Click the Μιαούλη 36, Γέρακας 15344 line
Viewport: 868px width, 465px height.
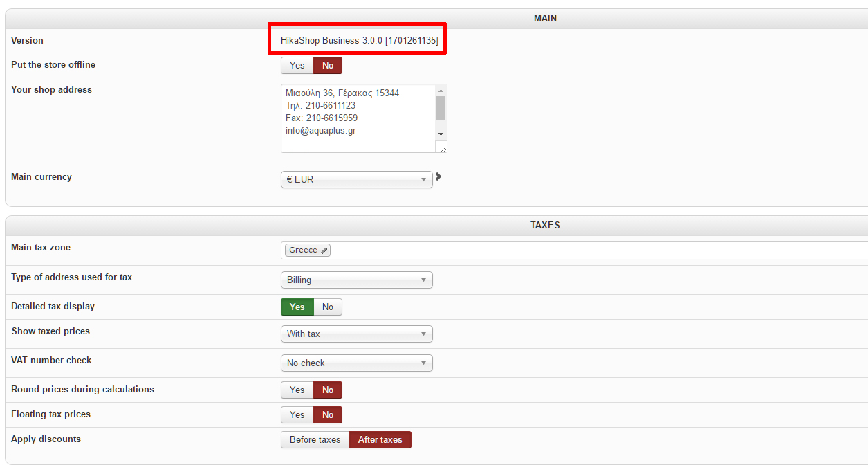pos(342,93)
